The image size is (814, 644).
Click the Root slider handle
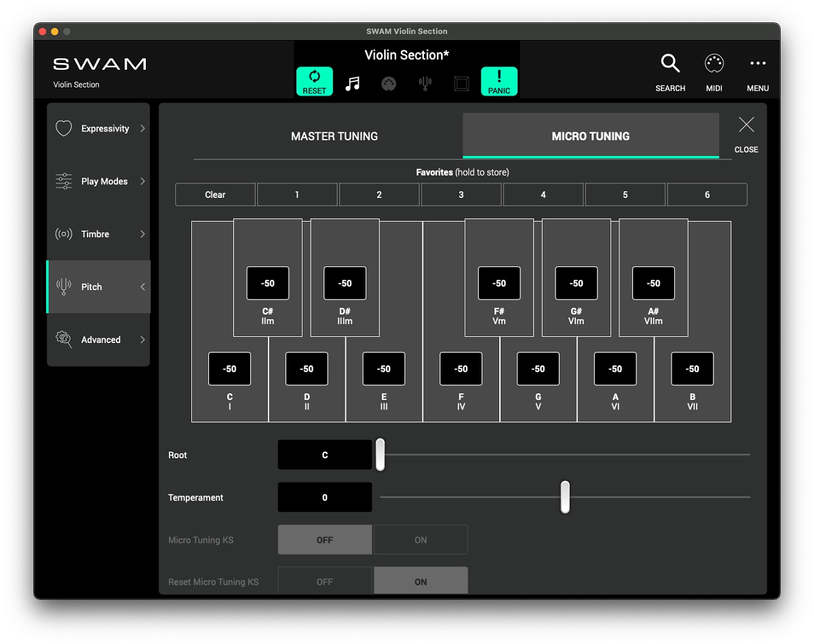(x=381, y=454)
